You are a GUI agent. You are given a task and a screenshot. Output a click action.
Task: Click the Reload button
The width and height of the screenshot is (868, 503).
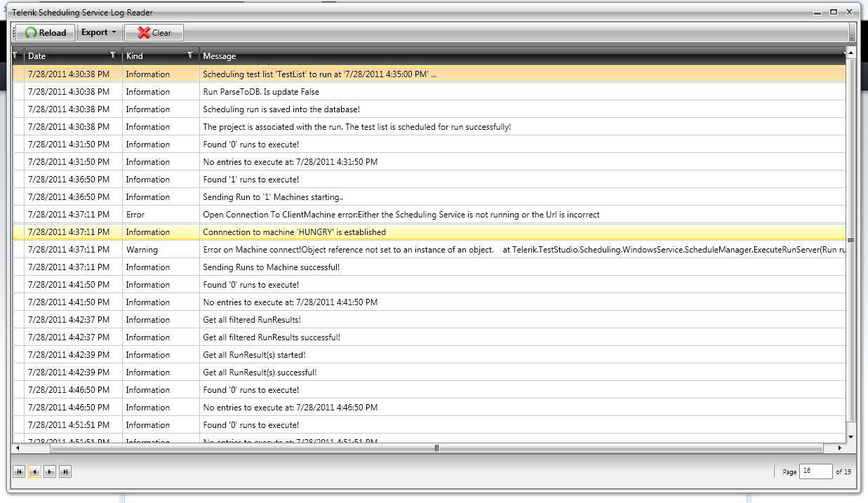tap(46, 32)
